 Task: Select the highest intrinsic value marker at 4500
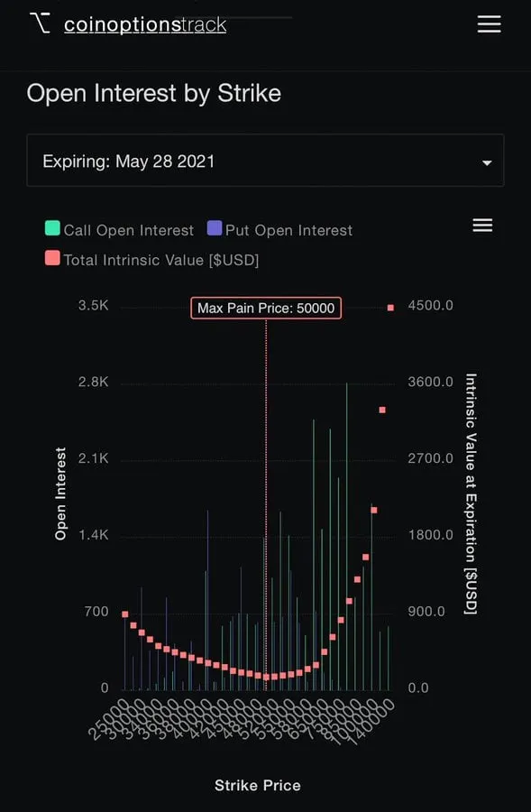(x=390, y=308)
